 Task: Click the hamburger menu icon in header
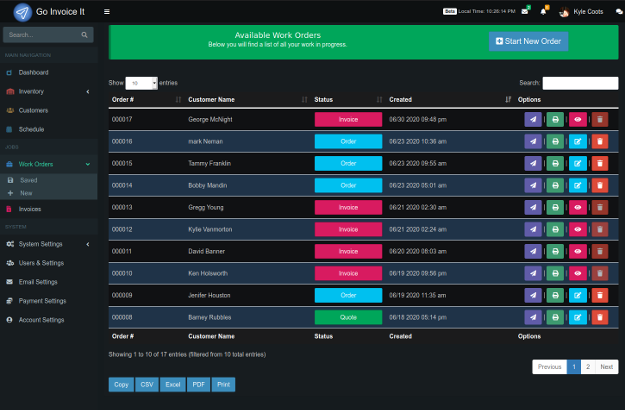pyautogui.click(x=107, y=12)
